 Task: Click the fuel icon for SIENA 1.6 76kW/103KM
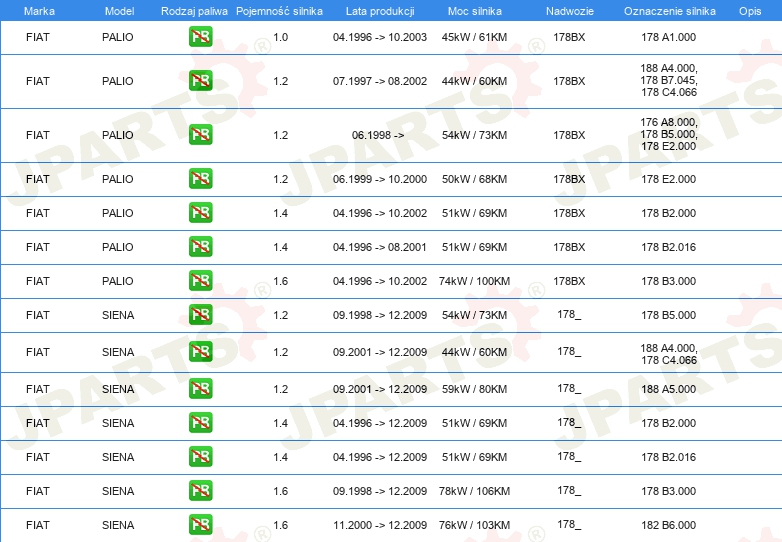click(x=200, y=525)
